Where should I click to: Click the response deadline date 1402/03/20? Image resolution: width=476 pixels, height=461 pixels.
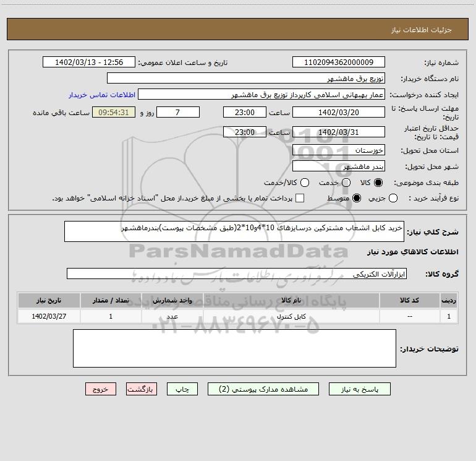pyautogui.click(x=339, y=112)
